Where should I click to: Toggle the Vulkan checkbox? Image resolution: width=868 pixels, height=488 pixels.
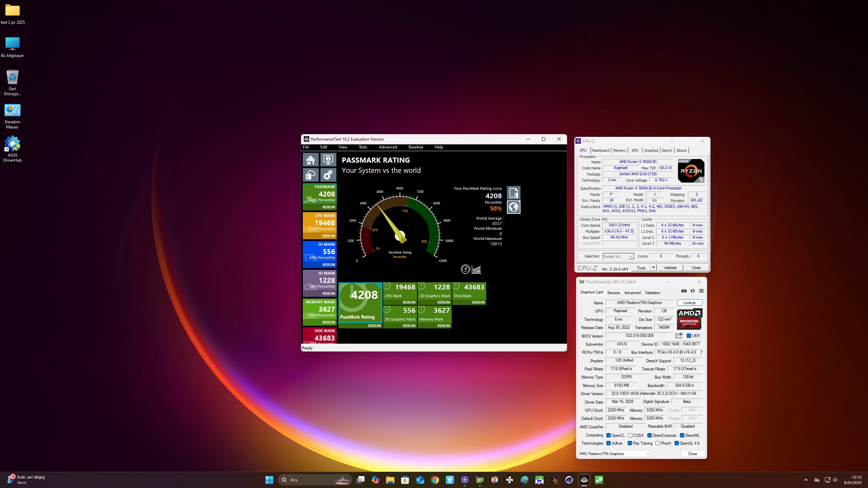tap(608, 443)
